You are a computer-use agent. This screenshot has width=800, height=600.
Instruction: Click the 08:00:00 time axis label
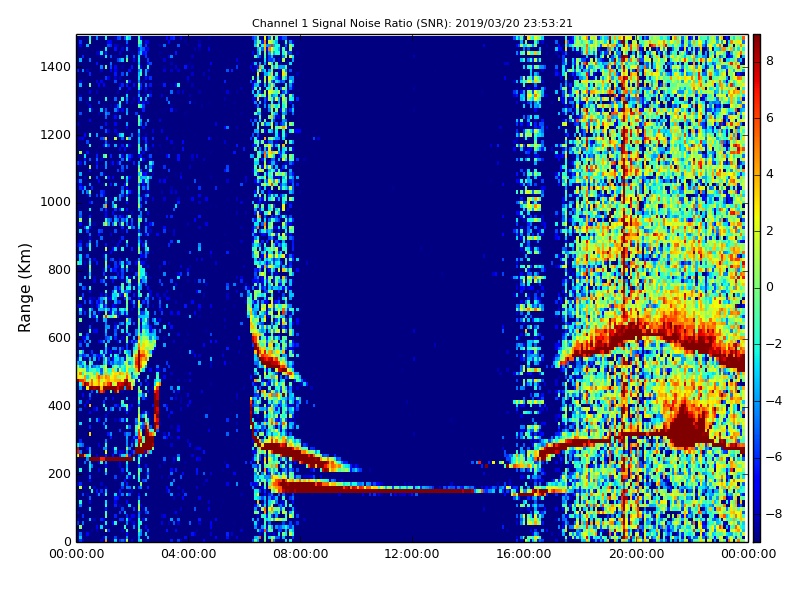pyautogui.click(x=301, y=554)
